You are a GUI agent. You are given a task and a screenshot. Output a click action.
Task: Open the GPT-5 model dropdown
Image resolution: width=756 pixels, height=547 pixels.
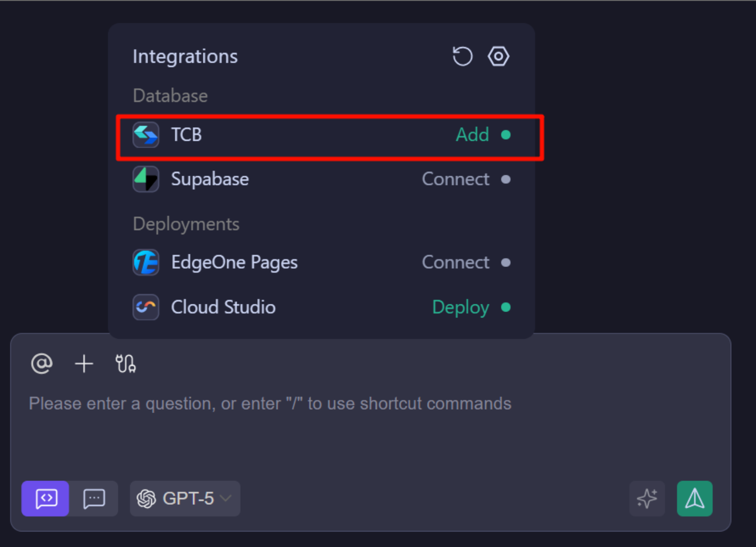(x=185, y=498)
